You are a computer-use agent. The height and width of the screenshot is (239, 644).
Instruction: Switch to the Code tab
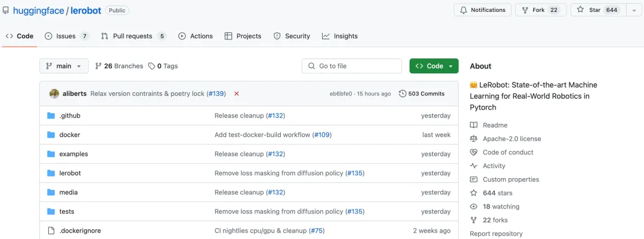[20, 36]
